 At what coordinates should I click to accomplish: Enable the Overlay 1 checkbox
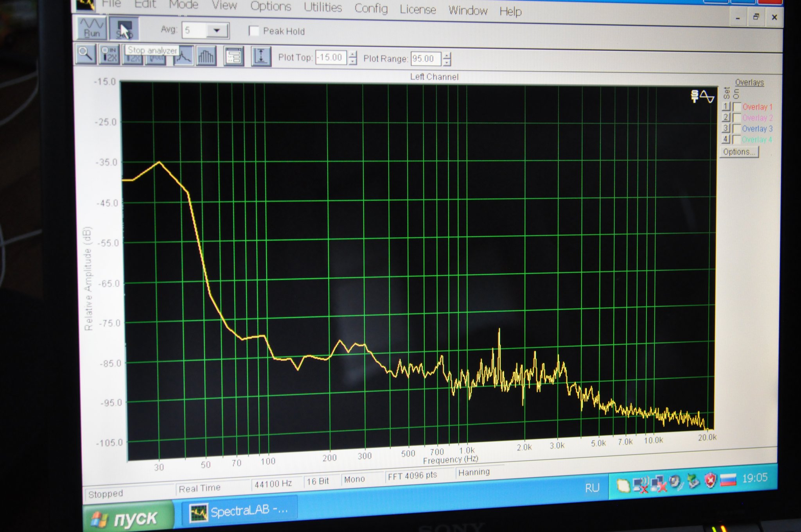(737, 107)
